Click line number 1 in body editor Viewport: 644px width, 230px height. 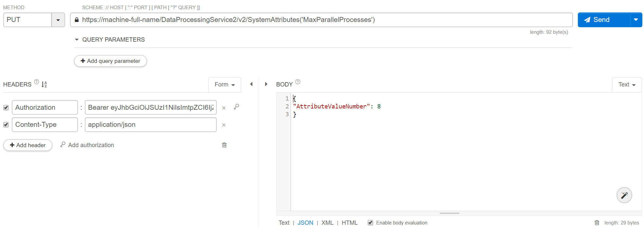[x=287, y=98]
